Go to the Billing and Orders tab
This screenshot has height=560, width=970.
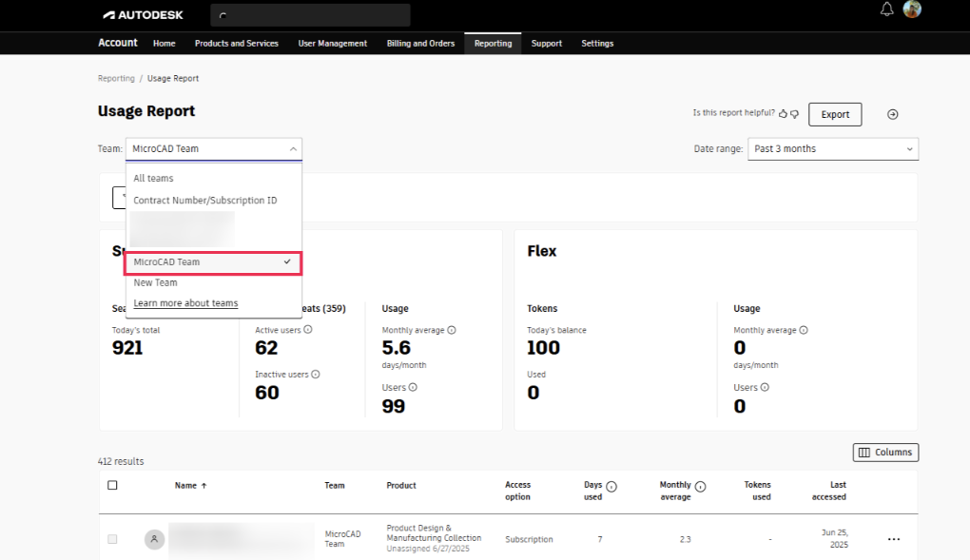pyautogui.click(x=420, y=43)
